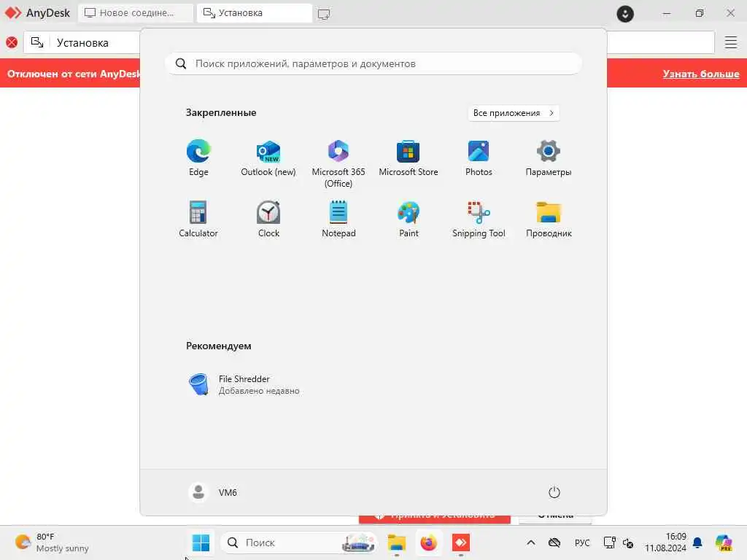This screenshot has width=747, height=560.
Task: Switch to Новое соединение tab in AnyDesk
Action: [x=135, y=13]
